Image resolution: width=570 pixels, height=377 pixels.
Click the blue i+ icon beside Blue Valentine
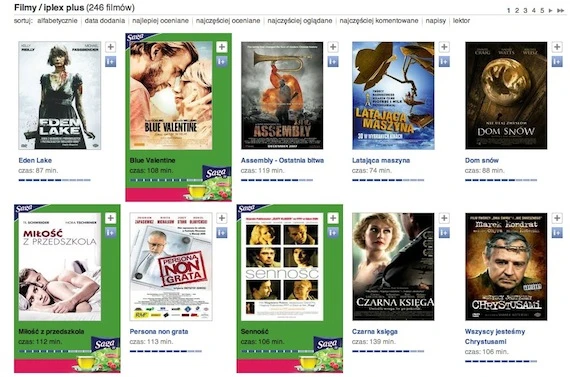(222, 61)
